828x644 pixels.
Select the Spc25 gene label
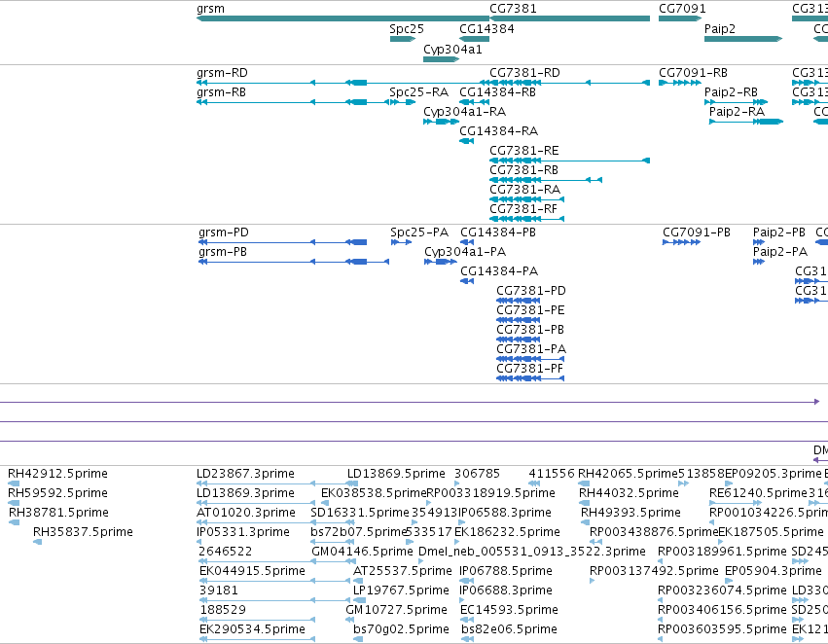coord(407,29)
